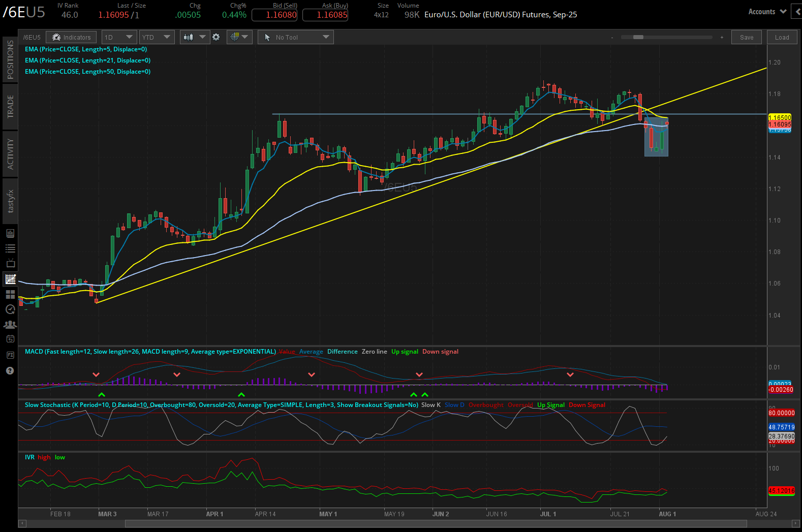
Task: Click the MACD Up signal legend label
Action: [405, 352]
